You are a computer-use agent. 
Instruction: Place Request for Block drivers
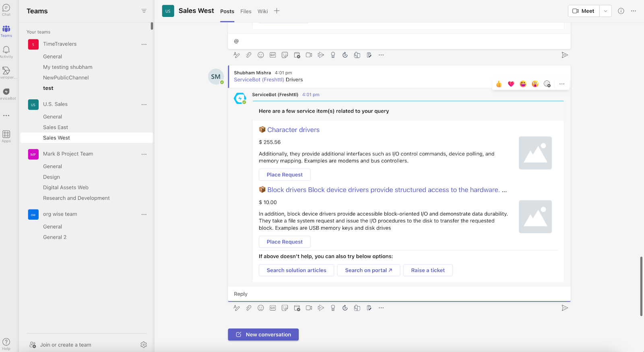click(x=285, y=242)
